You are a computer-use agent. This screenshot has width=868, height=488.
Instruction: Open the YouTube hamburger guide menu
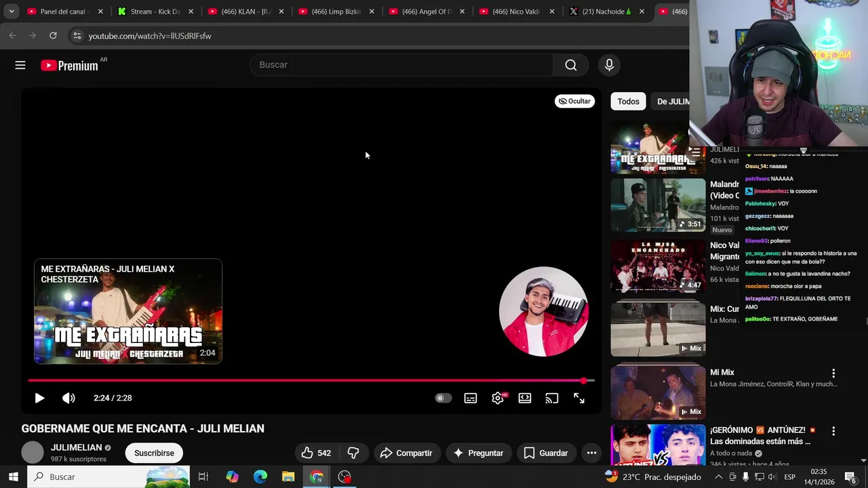20,65
